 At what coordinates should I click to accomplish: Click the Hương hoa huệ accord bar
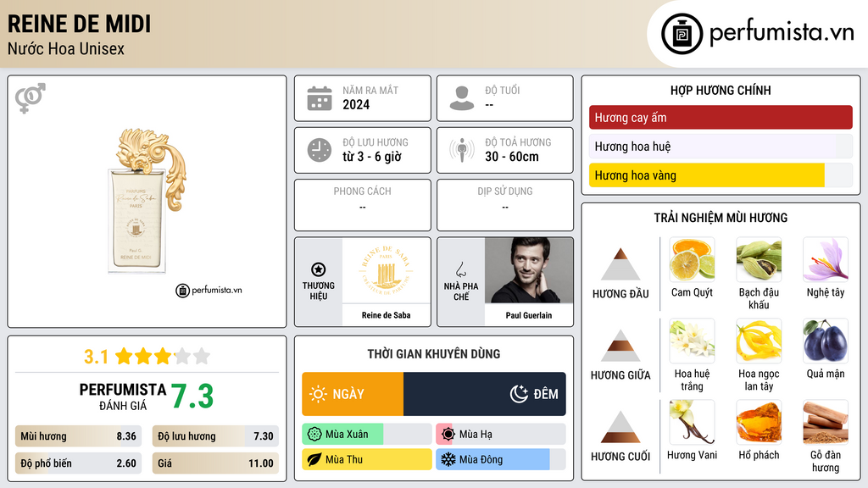click(x=721, y=147)
